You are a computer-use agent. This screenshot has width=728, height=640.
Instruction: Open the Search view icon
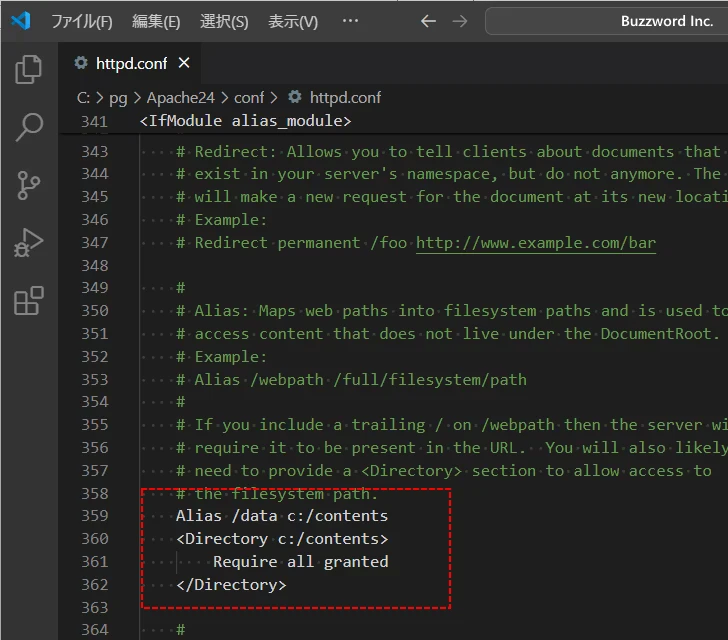(x=29, y=127)
